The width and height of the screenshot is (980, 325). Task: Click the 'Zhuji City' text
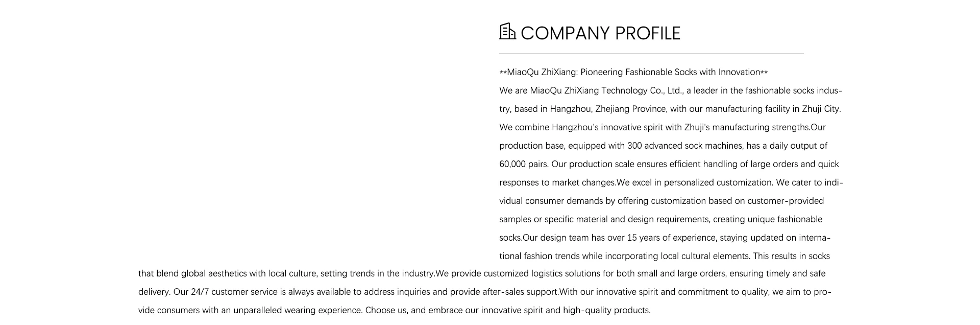(820, 109)
